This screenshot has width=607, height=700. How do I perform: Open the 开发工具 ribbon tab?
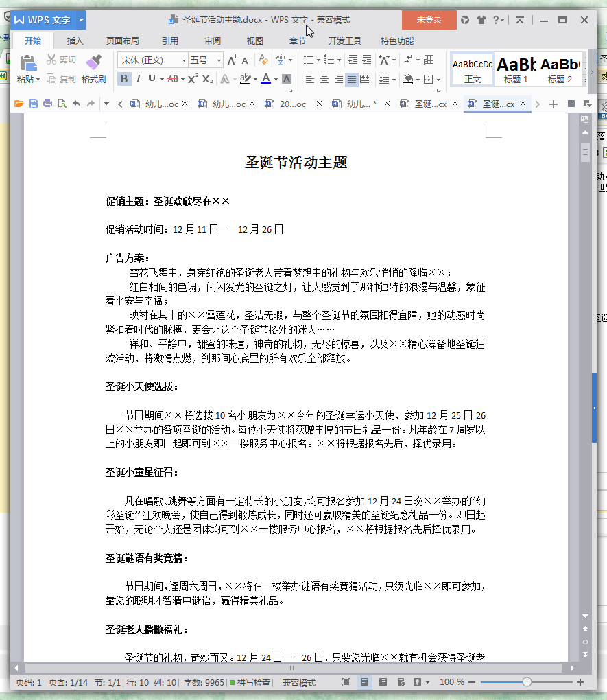[x=344, y=41]
